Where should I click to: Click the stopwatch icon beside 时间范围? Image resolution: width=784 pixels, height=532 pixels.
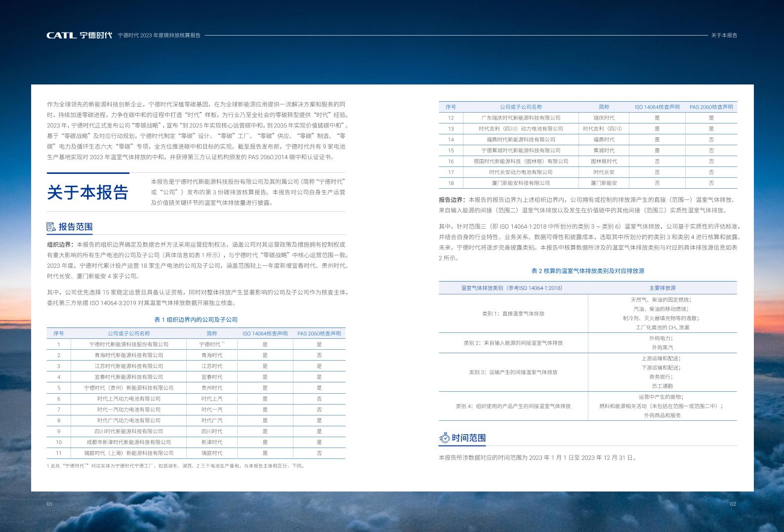click(444, 438)
